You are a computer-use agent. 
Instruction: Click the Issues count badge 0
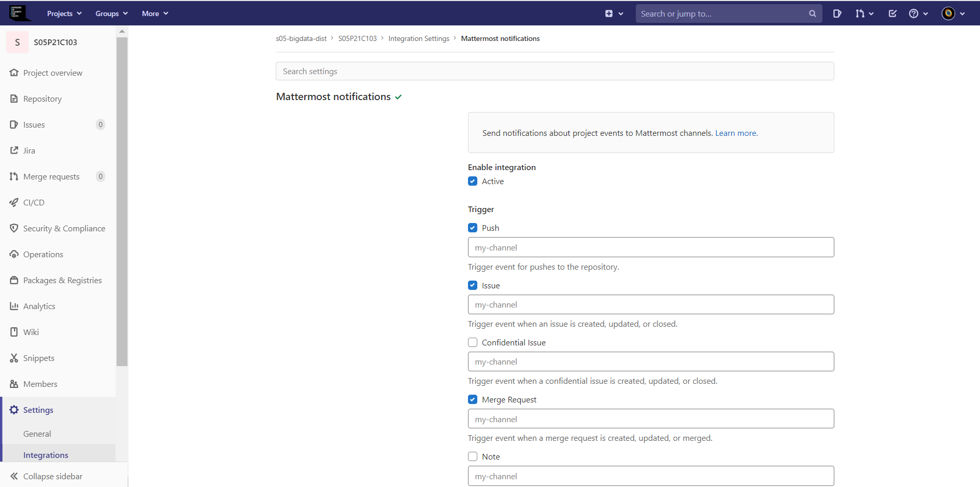point(101,124)
